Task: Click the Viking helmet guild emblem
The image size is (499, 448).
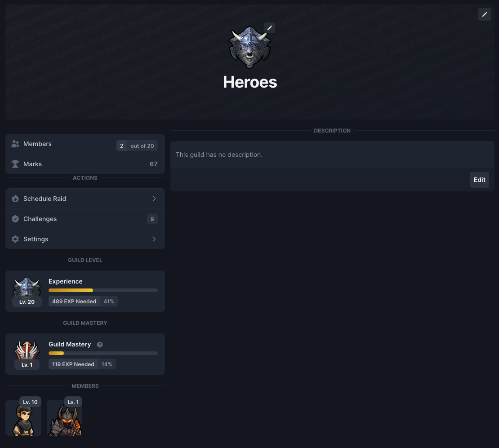Action: 250,48
